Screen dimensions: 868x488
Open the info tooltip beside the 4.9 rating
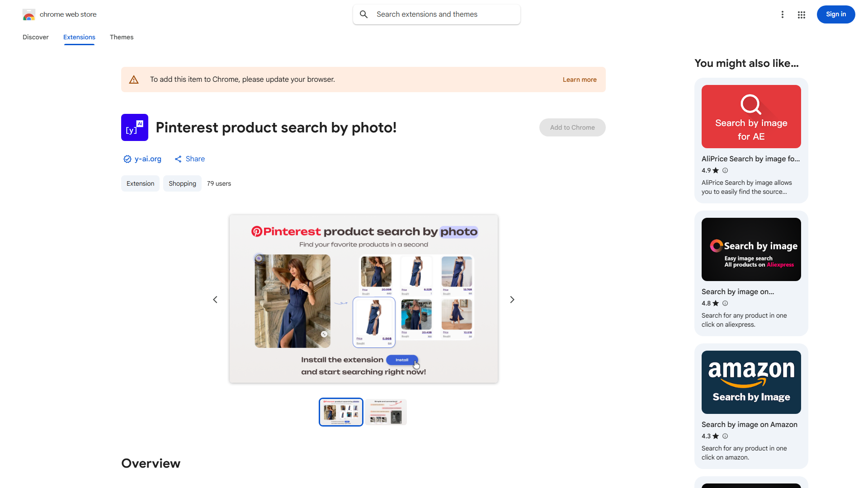tap(725, 170)
